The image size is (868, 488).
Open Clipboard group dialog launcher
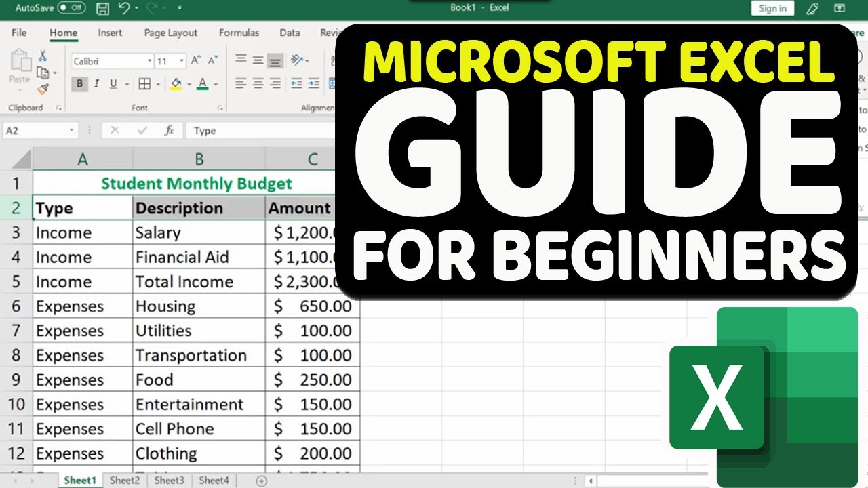59,108
